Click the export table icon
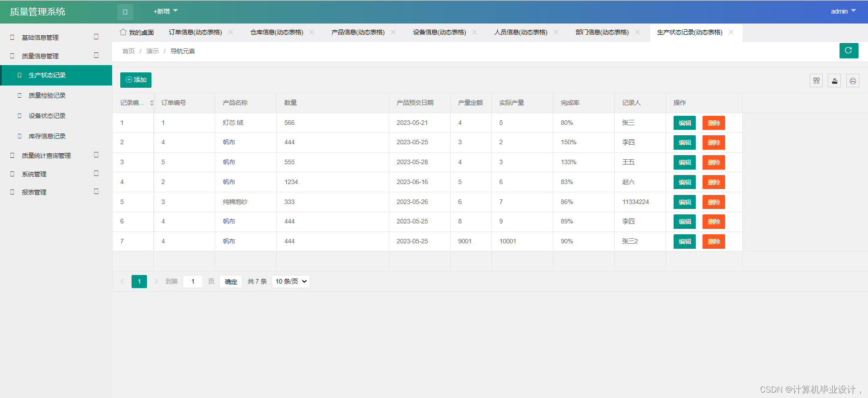Viewport: 868px width, 398px height. coord(834,81)
